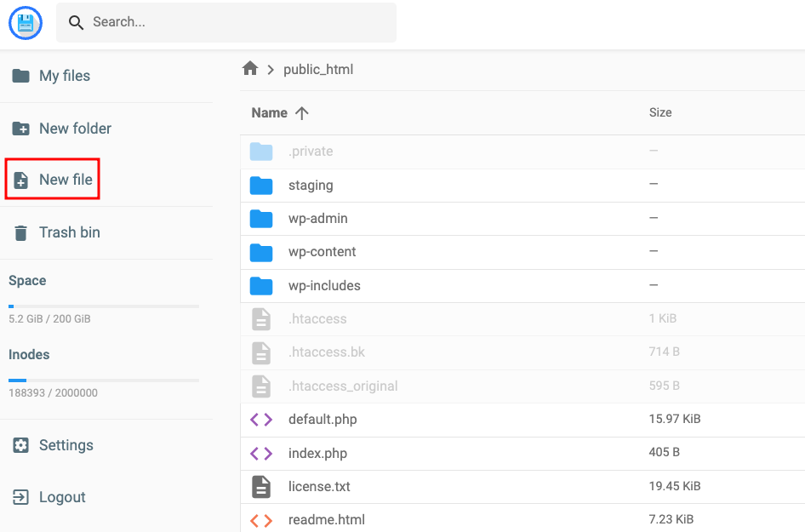The height and width of the screenshot is (532, 805).
Task: Click the magnifying glass in the search bar
Action: point(76,23)
